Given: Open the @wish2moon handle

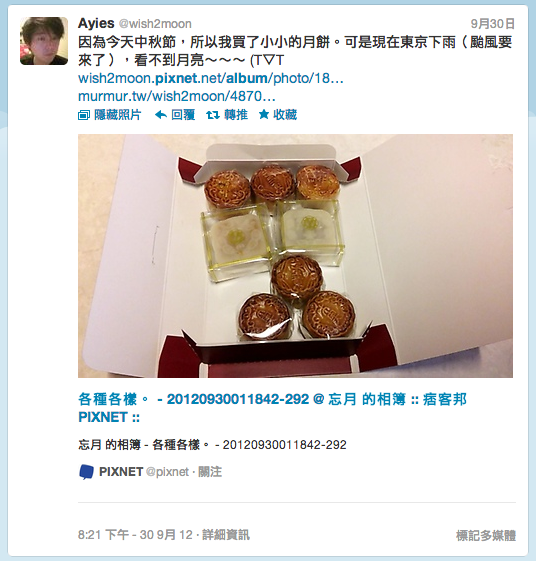Looking at the screenshot, I should (155, 24).
